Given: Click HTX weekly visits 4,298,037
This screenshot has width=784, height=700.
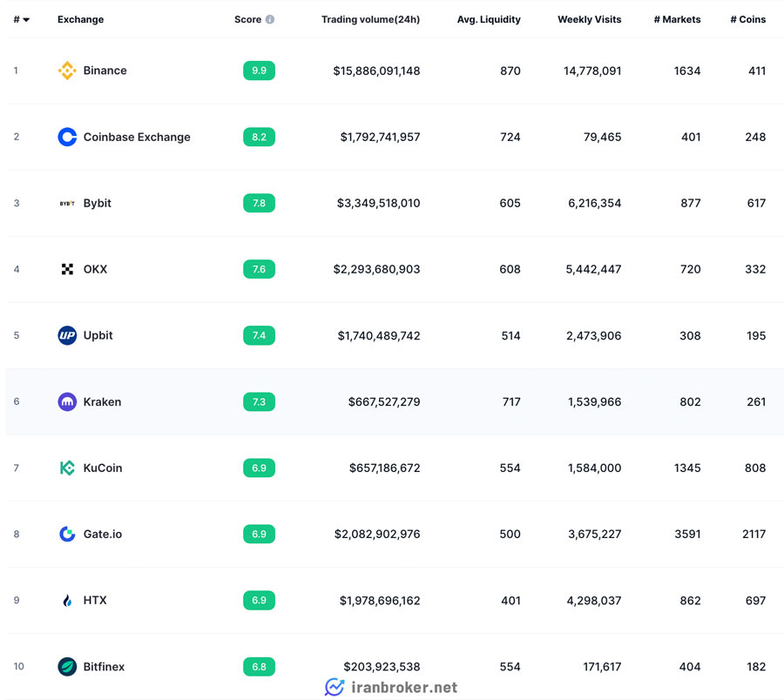Looking at the screenshot, I should [x=594, y=601].
